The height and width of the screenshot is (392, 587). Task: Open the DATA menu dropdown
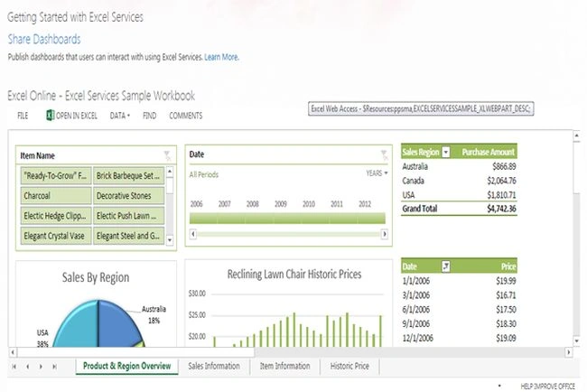[x=120, y=116]
